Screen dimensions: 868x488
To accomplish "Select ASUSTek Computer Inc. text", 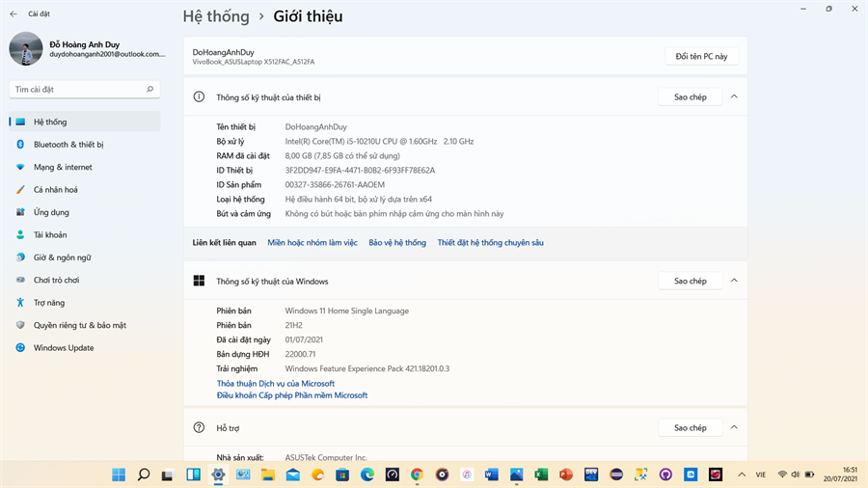I will [326, 457].
